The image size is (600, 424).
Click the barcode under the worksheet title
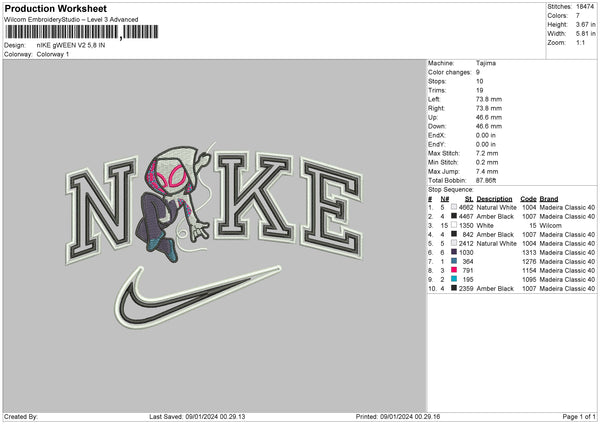[81, 32]
